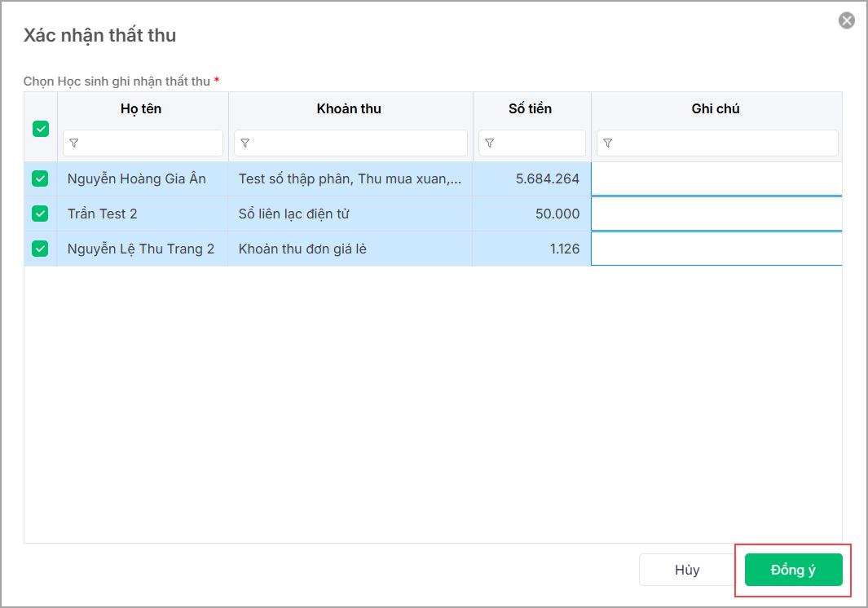
Task: Click filter icon in Số tiền column
Action: pyautogui.click(x=490, y=143)
